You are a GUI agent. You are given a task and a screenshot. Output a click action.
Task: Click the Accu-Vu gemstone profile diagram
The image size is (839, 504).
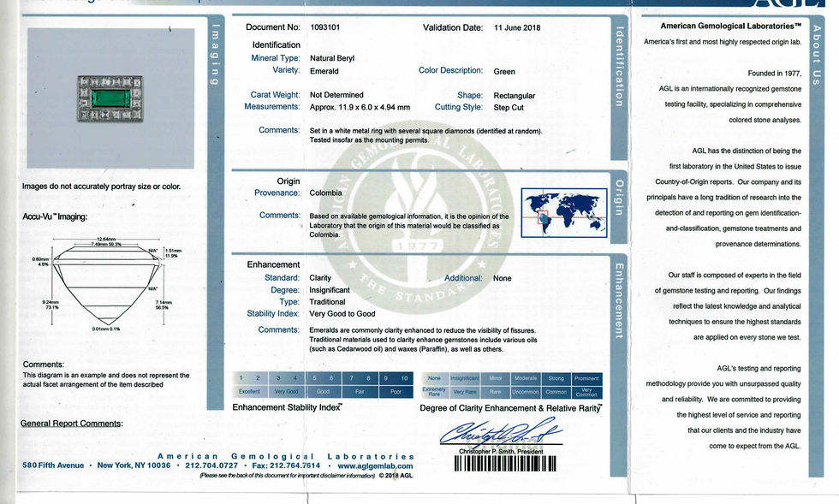(x=108, y=283)
